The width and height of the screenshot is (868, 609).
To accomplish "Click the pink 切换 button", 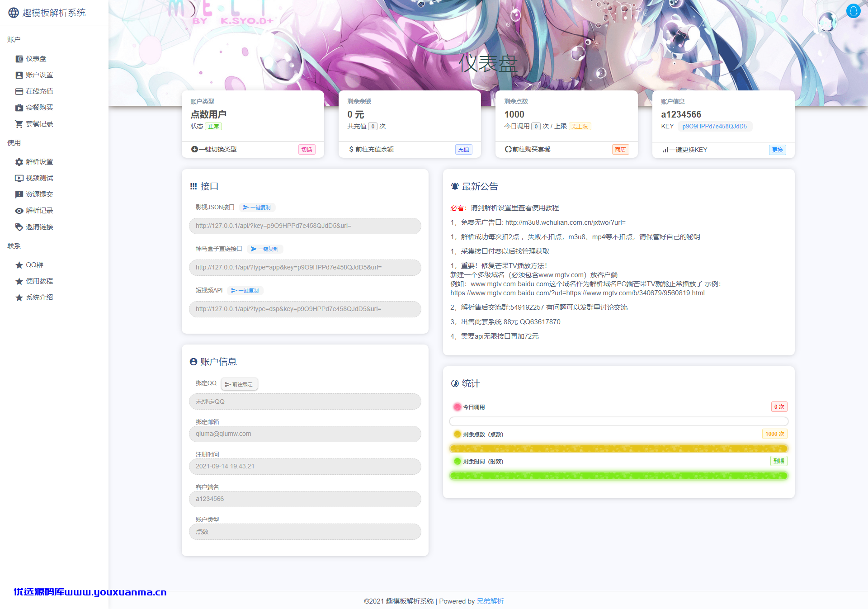I will [x=307, y=150].
